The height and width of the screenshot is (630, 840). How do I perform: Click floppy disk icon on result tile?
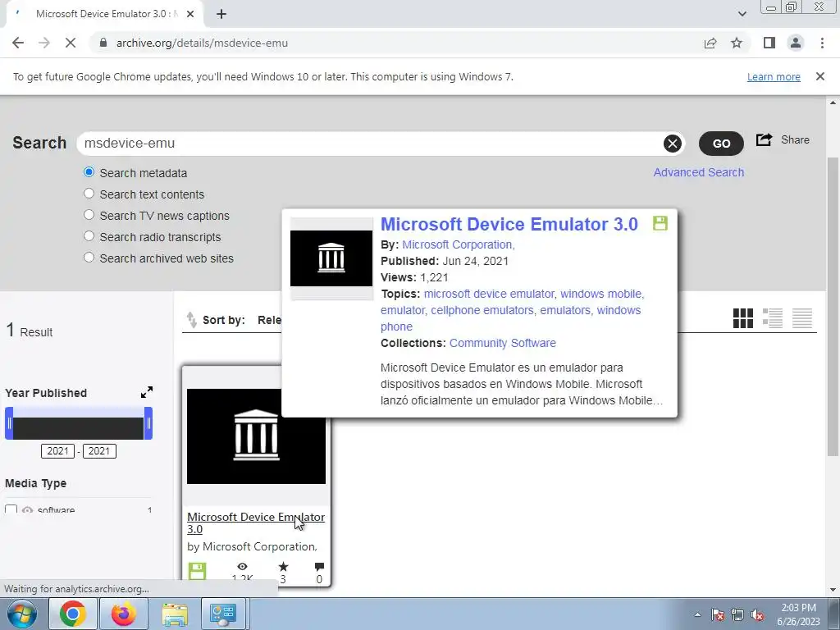pyautogui.click(x=197, y=571)
